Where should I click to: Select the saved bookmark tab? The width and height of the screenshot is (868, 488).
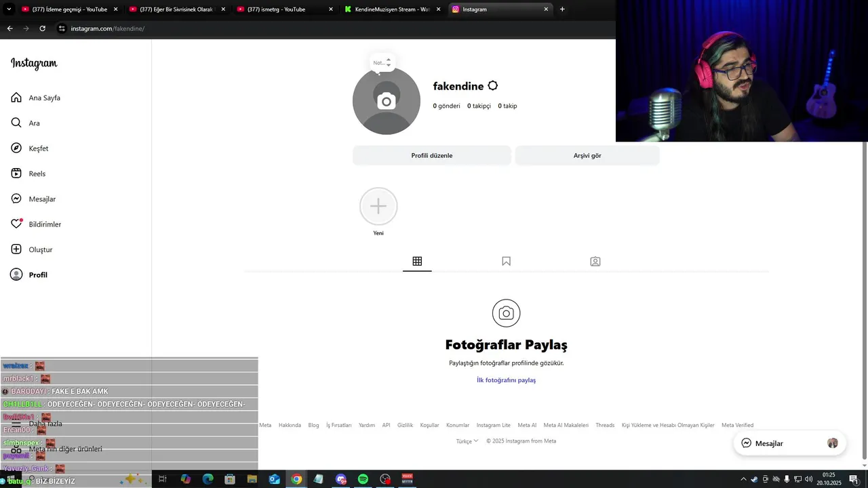[x=506, y=261]
